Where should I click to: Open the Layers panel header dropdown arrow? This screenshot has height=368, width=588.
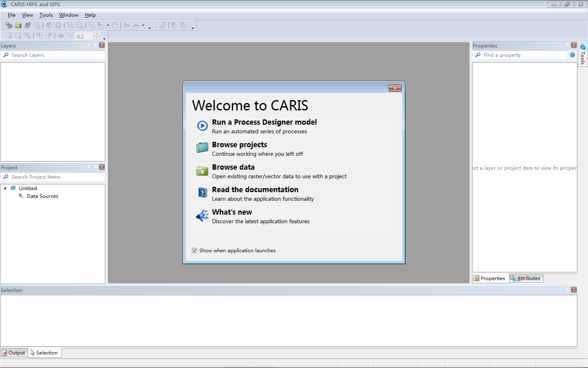click(x=89, y=45)
